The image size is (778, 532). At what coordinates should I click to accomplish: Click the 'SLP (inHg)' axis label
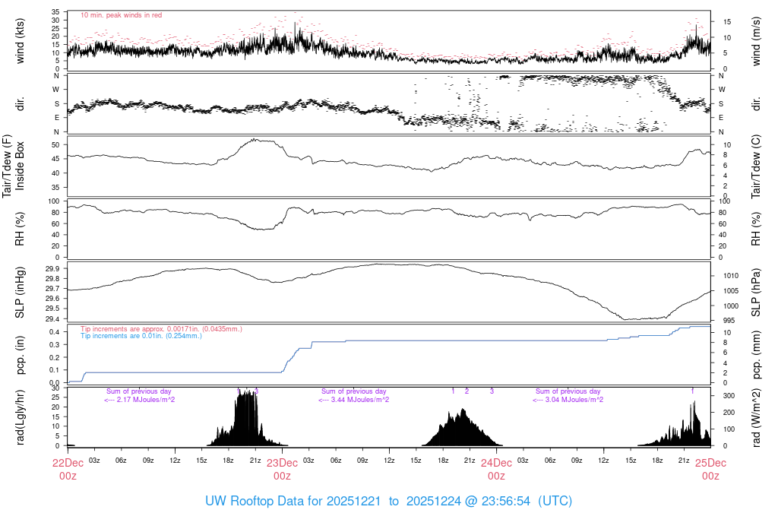[x=20, y=293]
